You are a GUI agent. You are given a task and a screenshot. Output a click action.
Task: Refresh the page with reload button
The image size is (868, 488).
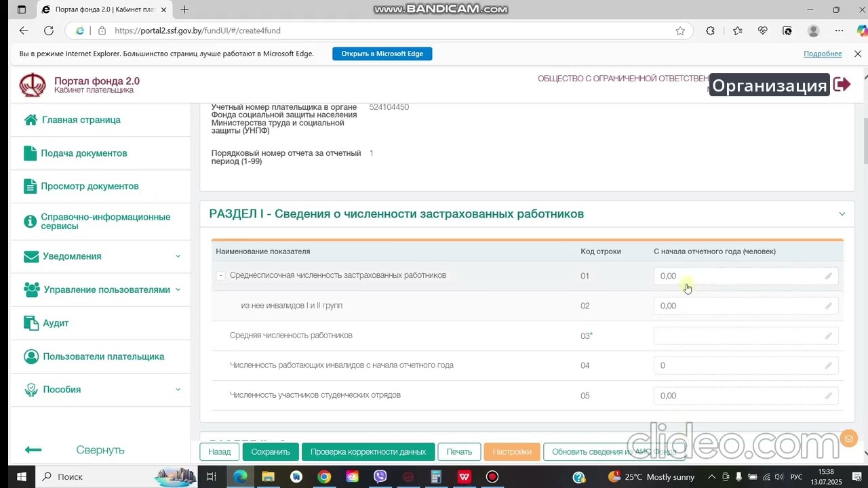[x=49, y=30]
